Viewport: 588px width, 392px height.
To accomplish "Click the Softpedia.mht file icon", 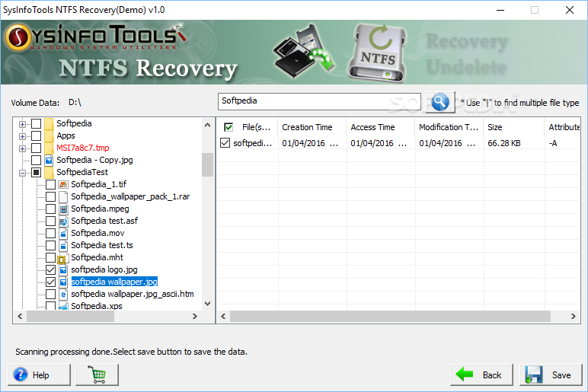I will pos(62,258).
